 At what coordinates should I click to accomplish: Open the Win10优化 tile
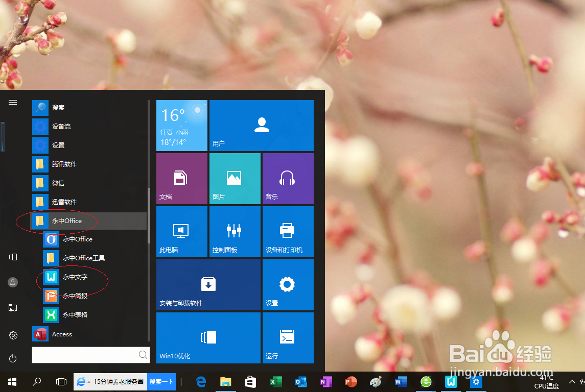tap(208, 337)
